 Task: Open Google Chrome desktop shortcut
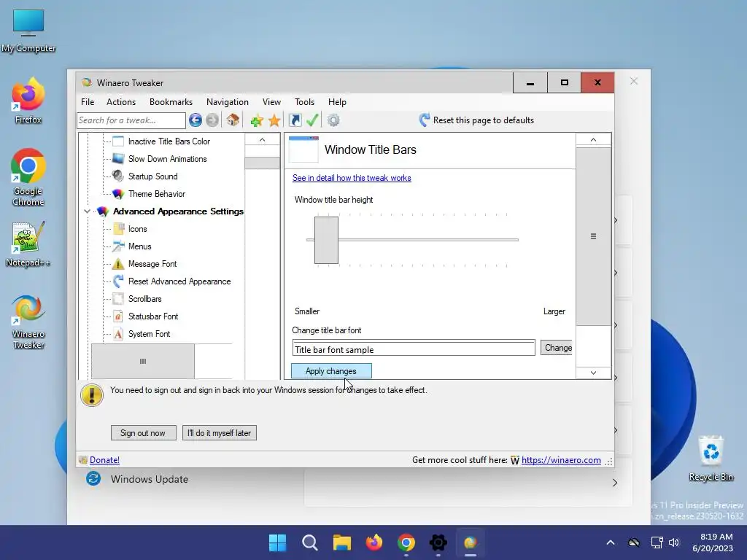pyautogui.click(x=28, y=177)
